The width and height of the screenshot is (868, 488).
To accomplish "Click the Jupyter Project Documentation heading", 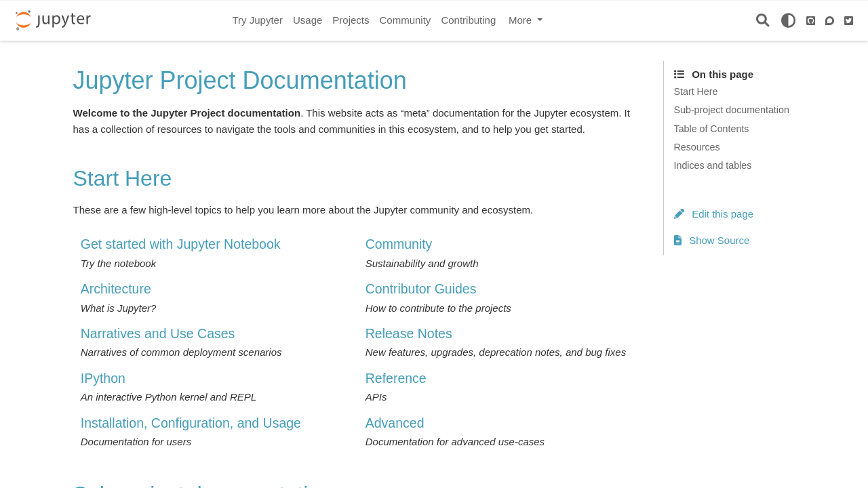I will coord(240,81).
